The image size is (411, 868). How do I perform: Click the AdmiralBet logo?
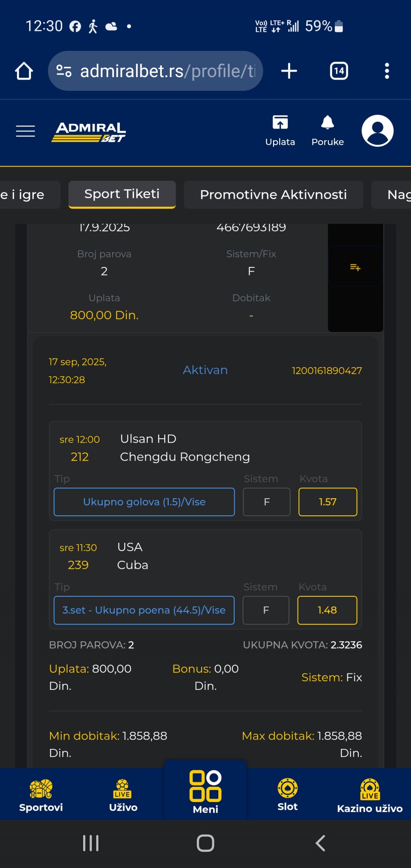[89, 132]
